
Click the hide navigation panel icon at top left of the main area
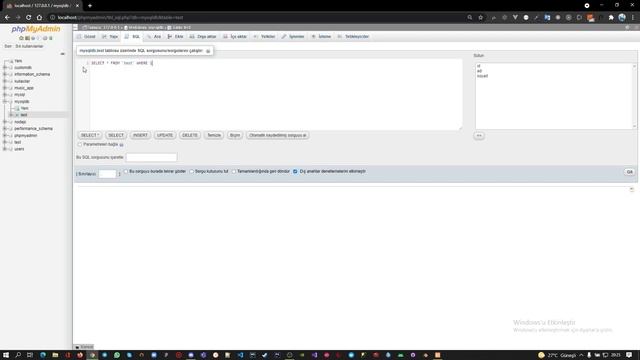point(75,27)
